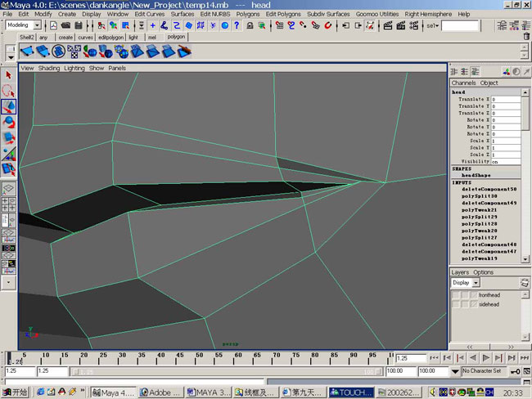This screenshot has width=532, height=399.
Task: Click the last shelf icon with brush
Action: click(184, 52)
